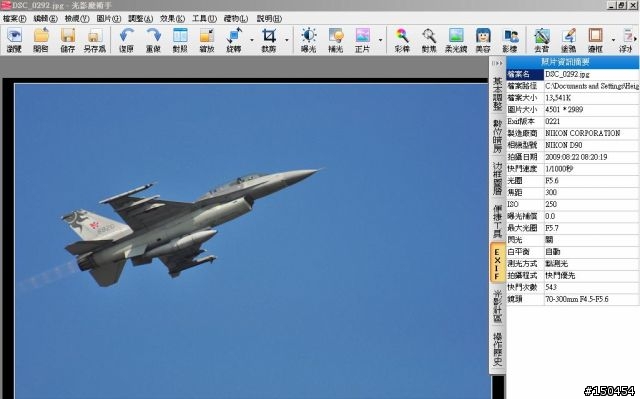Open the 塗鴉 (Doodle) pencil tool
The width and height of the screenshot is (640, 399).
[x=569, y=40]
